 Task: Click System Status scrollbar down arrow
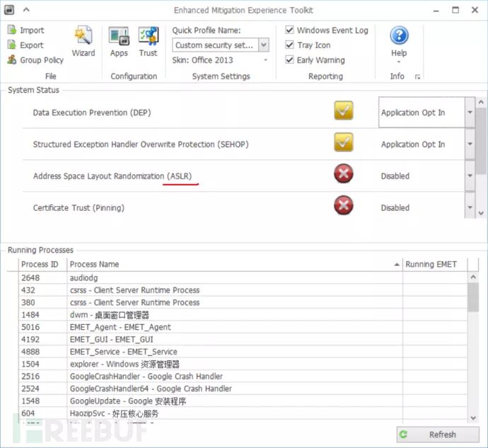pyautogui.click(x=481, y=213)
